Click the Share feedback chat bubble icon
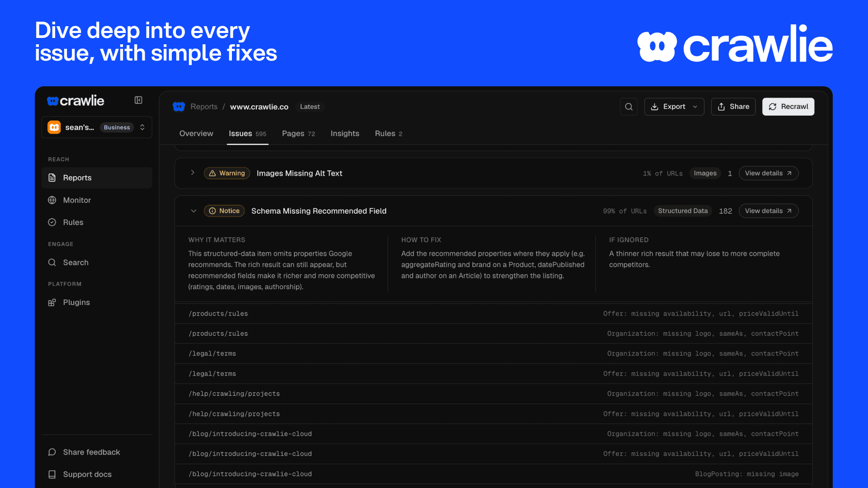 pyautogui.click(x=52, y=452)
